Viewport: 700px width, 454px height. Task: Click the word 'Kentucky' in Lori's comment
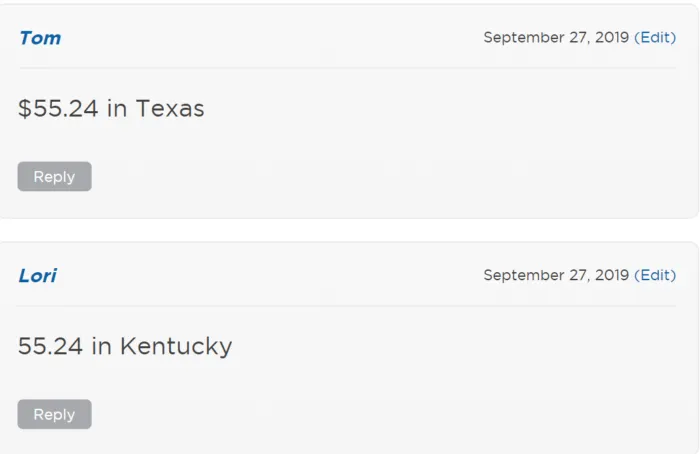[x=176, y=347]
